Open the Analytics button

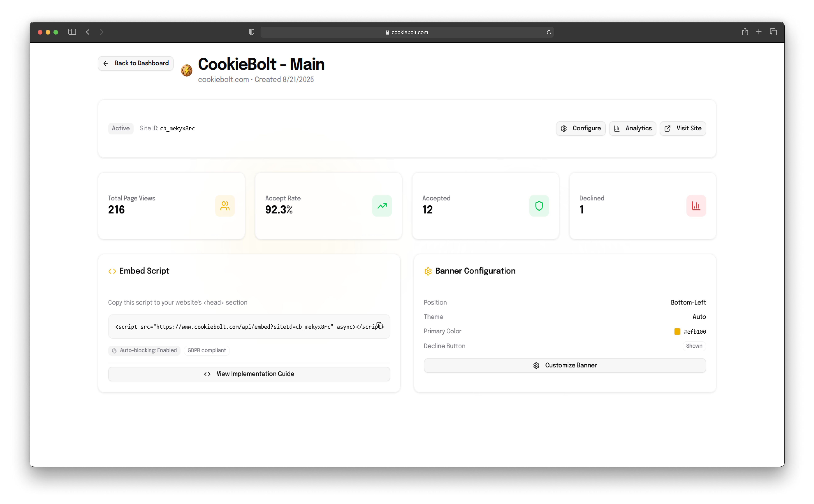(x=632, y=128)
